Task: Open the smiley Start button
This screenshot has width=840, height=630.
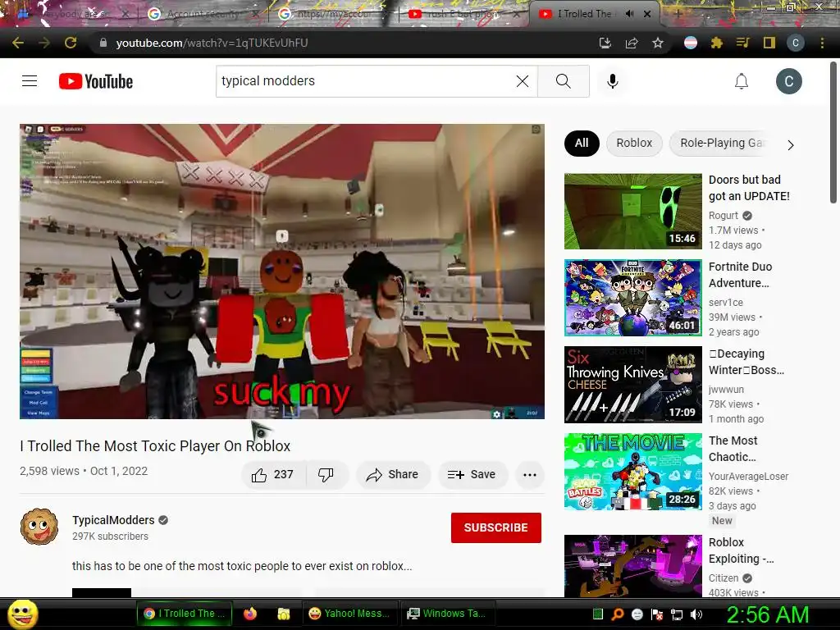Action: (x=23, y=614)
